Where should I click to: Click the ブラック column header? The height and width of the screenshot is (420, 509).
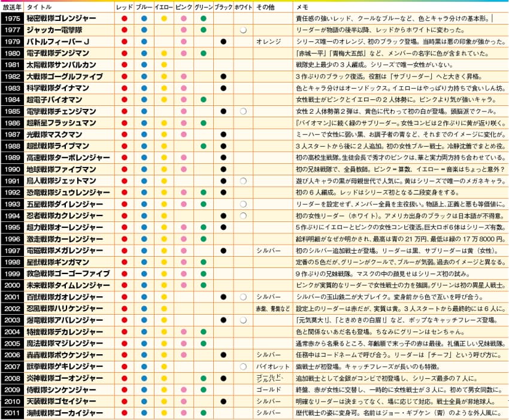[x=223, y=7]
